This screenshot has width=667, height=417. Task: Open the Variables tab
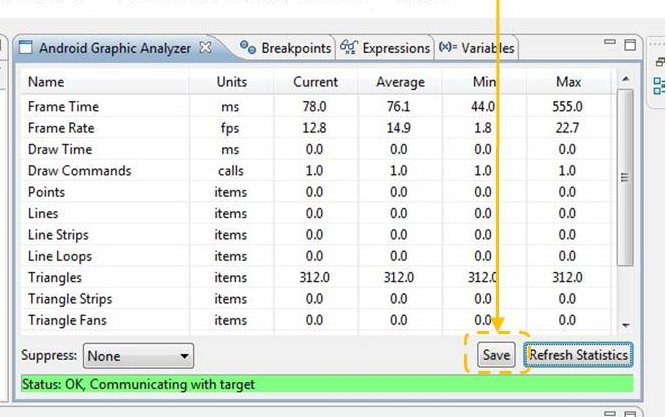476,48
